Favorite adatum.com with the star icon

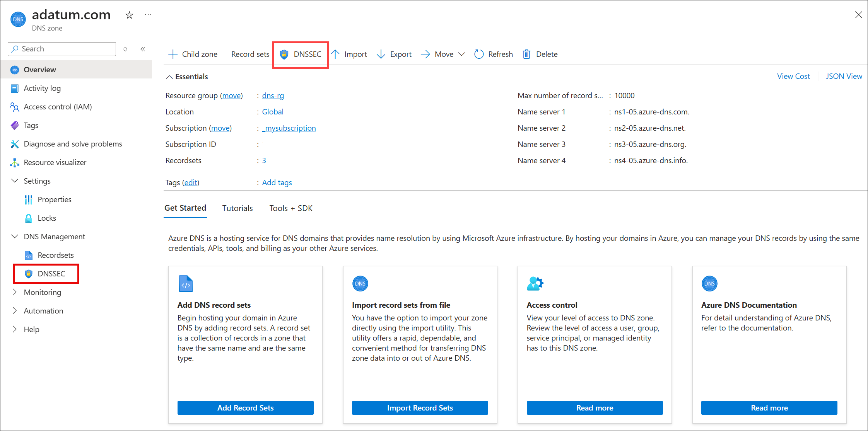click(x=129, y=15)
